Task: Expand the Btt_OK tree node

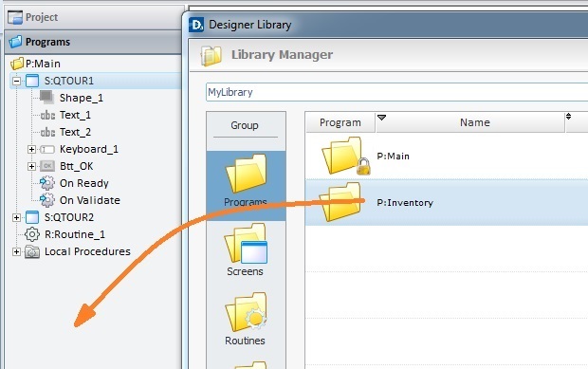Action: 31,166
